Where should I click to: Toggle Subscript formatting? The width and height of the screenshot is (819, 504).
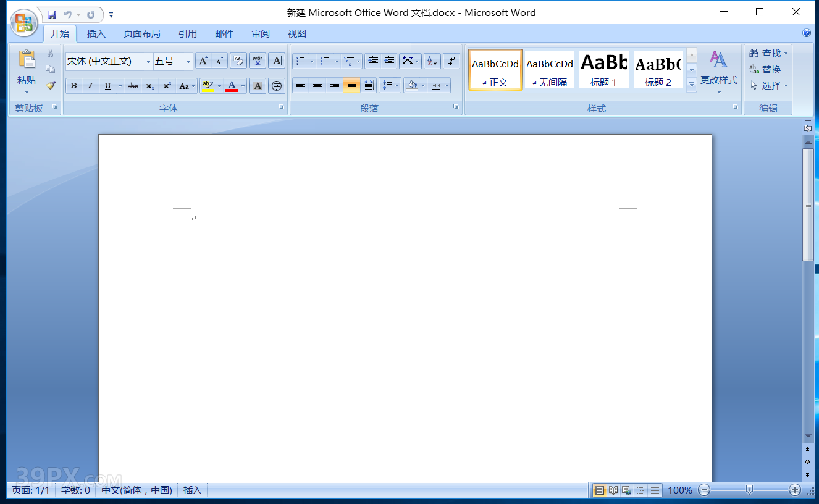point(150,86)
